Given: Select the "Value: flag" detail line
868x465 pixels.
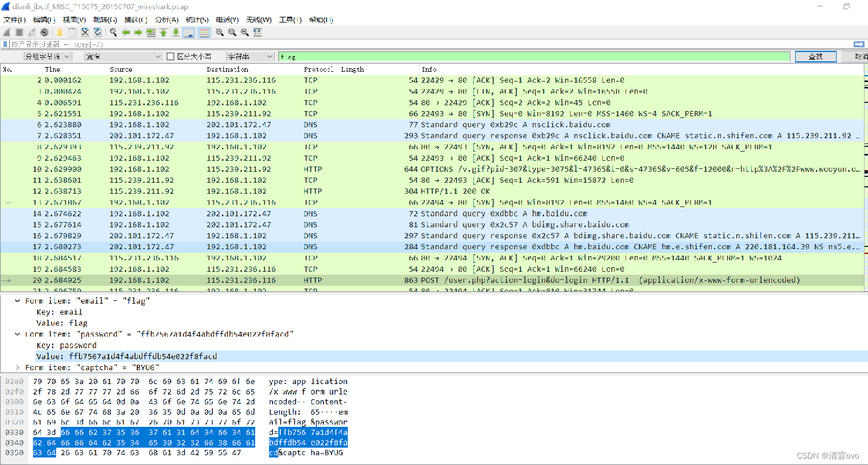Looking at the screenshot, I should tap(62, 323).
